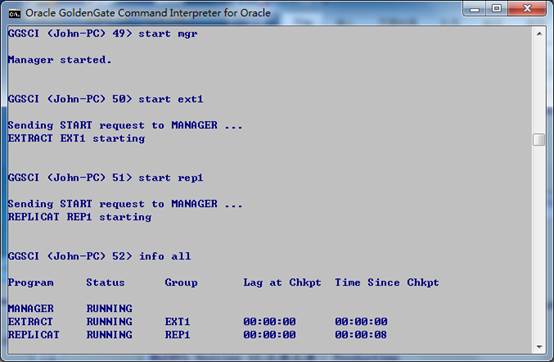Click 'EXTRACT EXT1 starting' line

pyautogui.click(x=76, y=138)
